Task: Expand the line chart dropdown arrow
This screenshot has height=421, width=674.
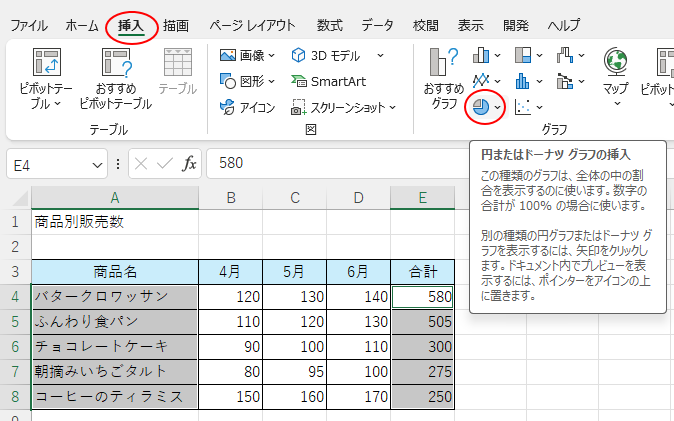Action: pyautogui.click(x=497, y=81)
